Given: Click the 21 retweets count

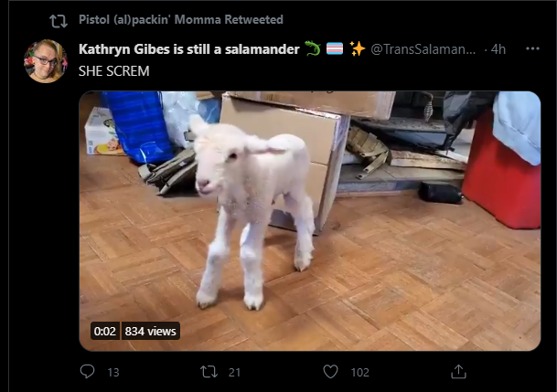Looking at the screenshot, I should click(x=234, y=372).
